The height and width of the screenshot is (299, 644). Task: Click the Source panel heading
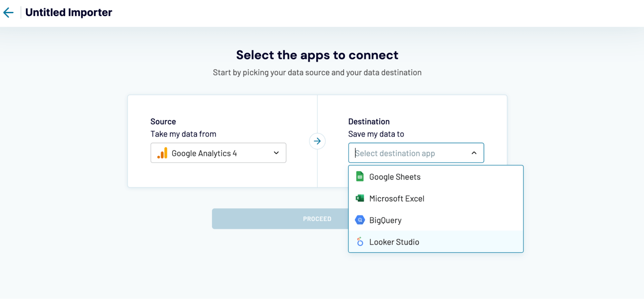pyautogui.click(x=163, y=121)
